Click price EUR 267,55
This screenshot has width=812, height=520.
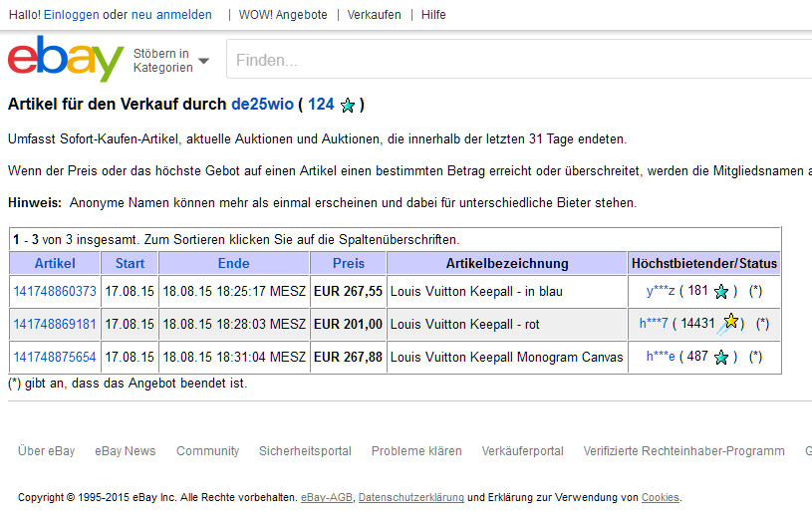[348, 291]
